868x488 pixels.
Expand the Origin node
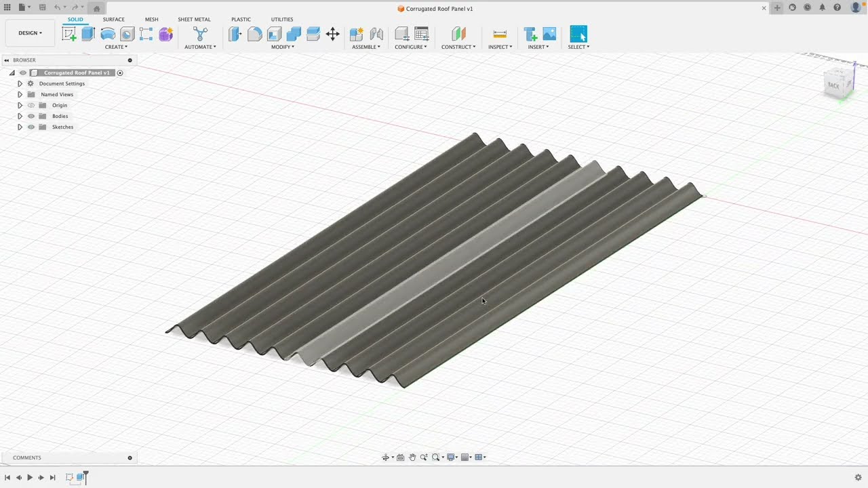point(20,105)
